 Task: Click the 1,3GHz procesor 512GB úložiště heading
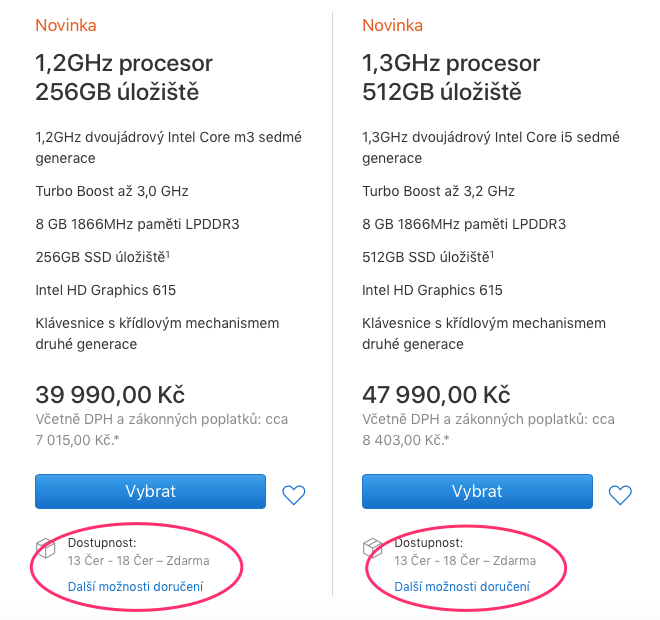click(451, 78)
